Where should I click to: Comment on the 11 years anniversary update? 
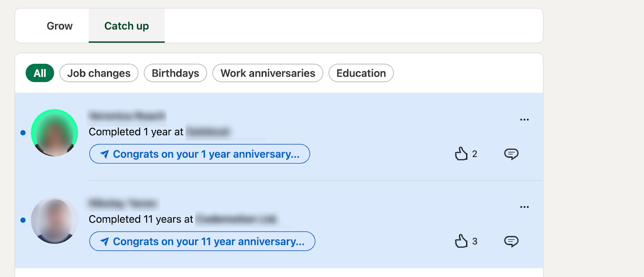pos(511,242)
